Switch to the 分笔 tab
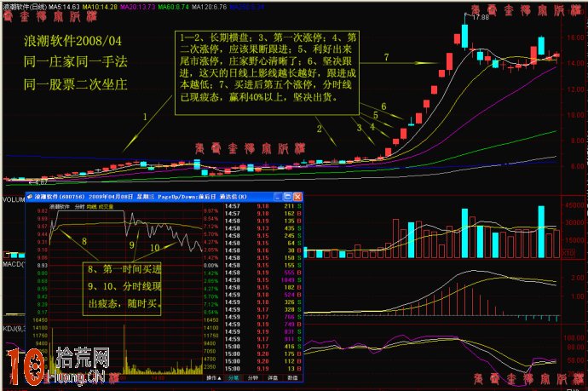Viewport: 588px width, 391px height. tap(233, 377)
